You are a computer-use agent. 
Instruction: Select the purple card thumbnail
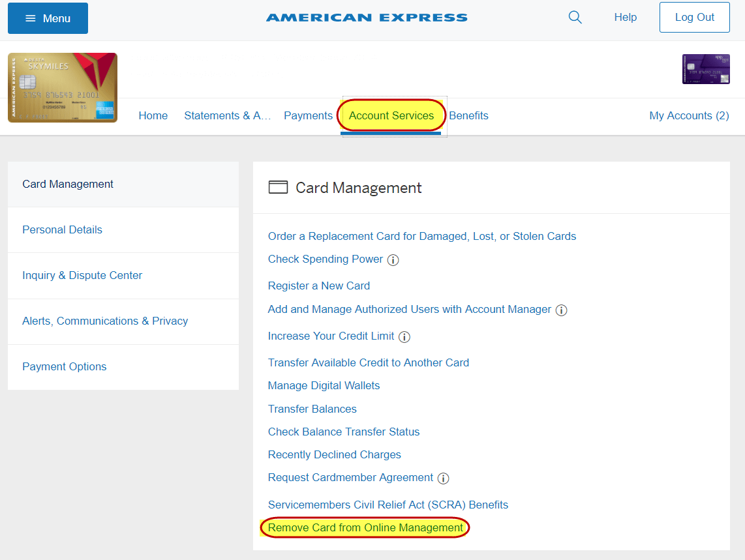706,69
